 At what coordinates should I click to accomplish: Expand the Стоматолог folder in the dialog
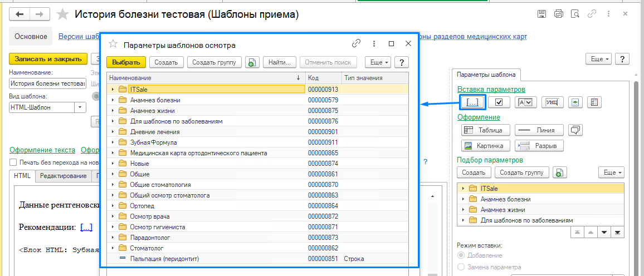(x=113, y=248)
